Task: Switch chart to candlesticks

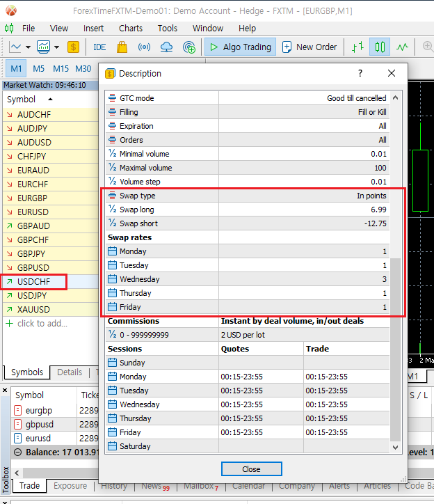Action: click(380, 47)
